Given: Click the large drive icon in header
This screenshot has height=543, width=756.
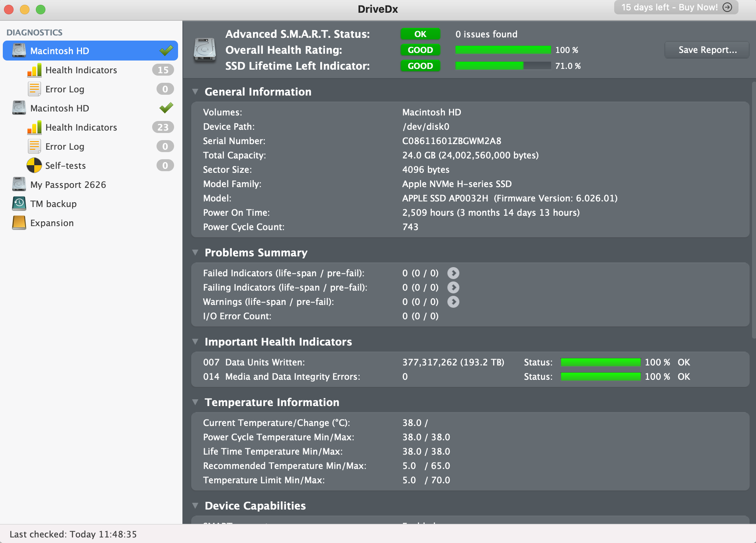Looking at the screenshot, I should (x=205, y=50).
